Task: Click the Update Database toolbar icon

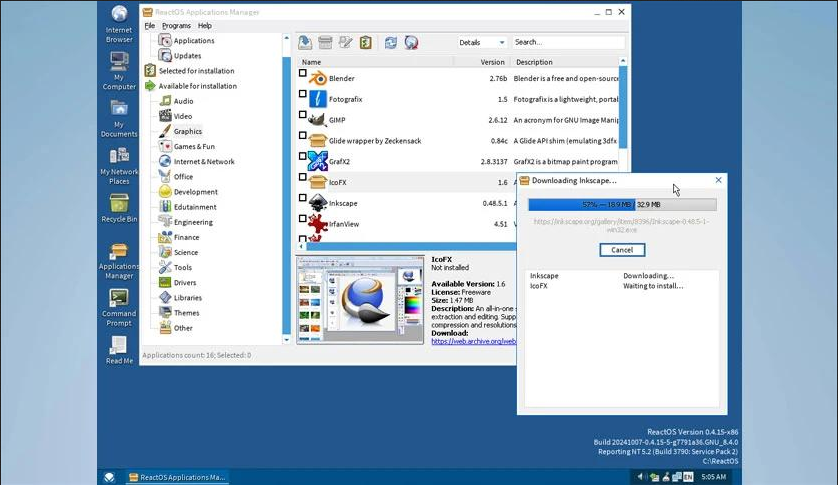Action: [x=411, y=42]
